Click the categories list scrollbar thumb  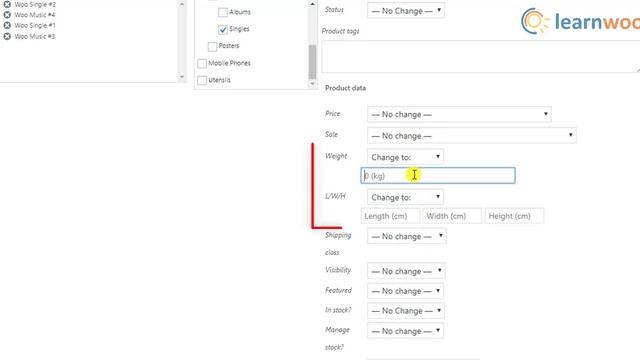[x=312, y=62]
